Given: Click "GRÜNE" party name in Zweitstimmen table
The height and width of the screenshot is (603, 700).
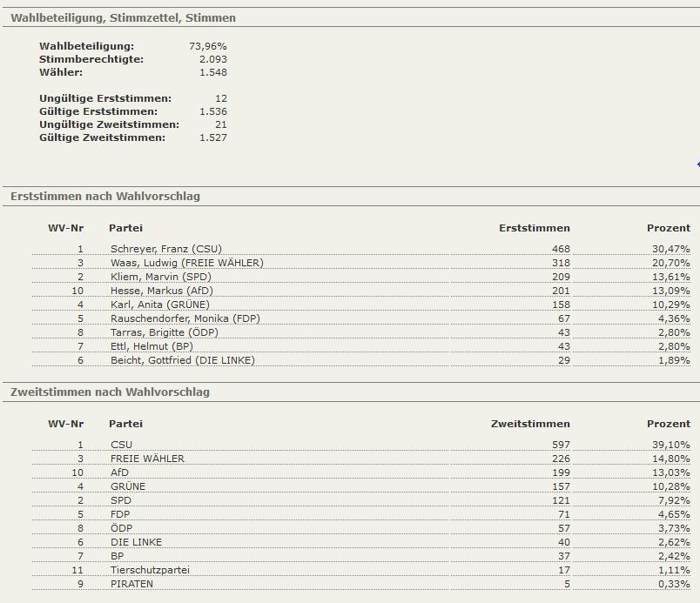Looking at the screenshot, I should point(128,486).
